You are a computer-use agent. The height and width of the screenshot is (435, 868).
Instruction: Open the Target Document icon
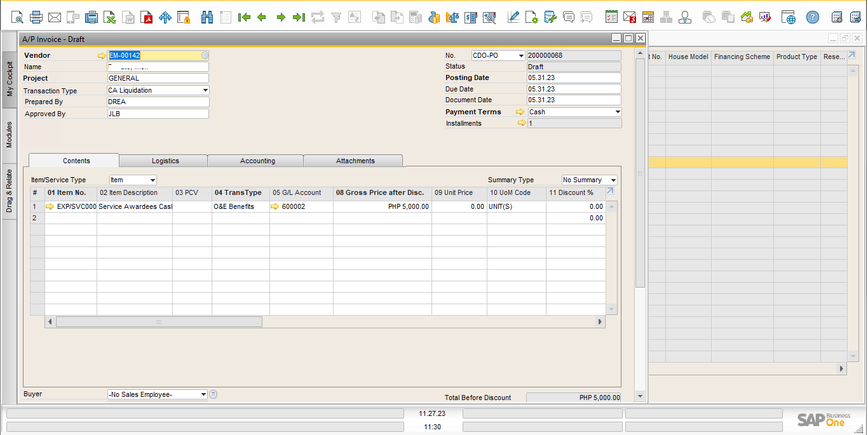coord(397,17)
